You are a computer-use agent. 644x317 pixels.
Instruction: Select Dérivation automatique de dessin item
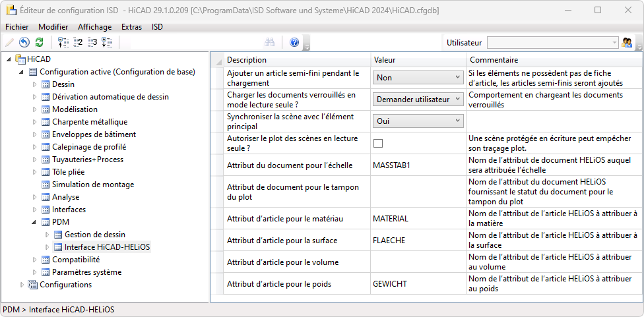[x=110, y=97]
